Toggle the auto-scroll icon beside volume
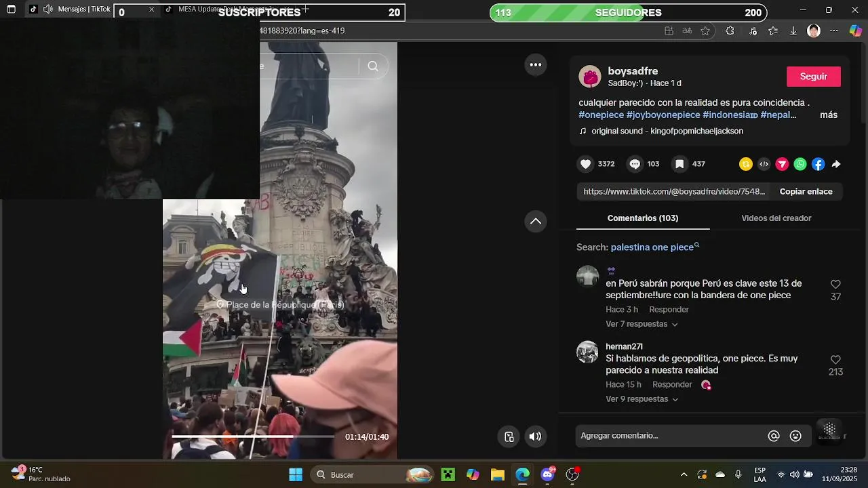This screenshot has width=868, height=488. (x=509, y=436)
